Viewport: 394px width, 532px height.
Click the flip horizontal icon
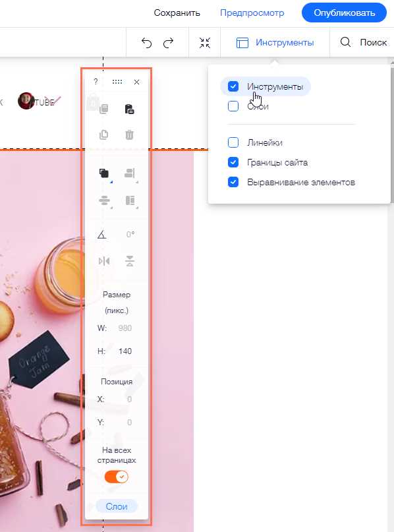tap(103, 261)
